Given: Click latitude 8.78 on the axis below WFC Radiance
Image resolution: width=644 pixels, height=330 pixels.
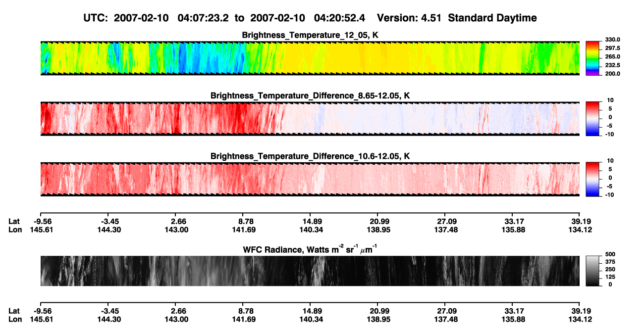Looking at the screenshot, I should [243, 311].
